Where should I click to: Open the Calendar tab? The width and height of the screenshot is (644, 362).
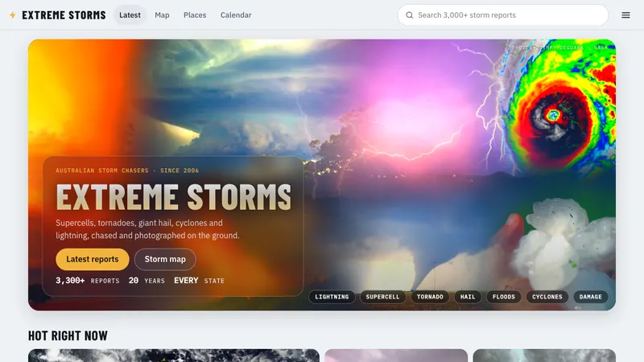point(236,15)
